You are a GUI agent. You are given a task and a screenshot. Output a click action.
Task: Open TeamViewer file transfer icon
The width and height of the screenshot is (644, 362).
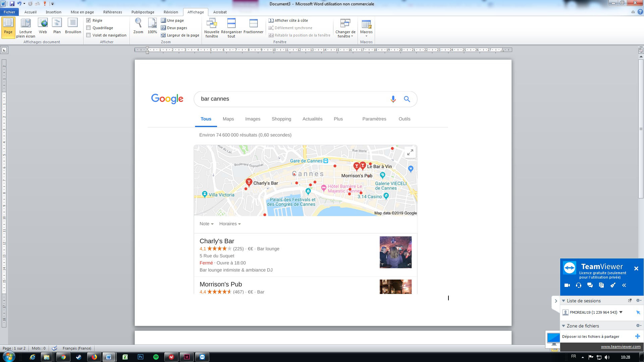(601, 285)
